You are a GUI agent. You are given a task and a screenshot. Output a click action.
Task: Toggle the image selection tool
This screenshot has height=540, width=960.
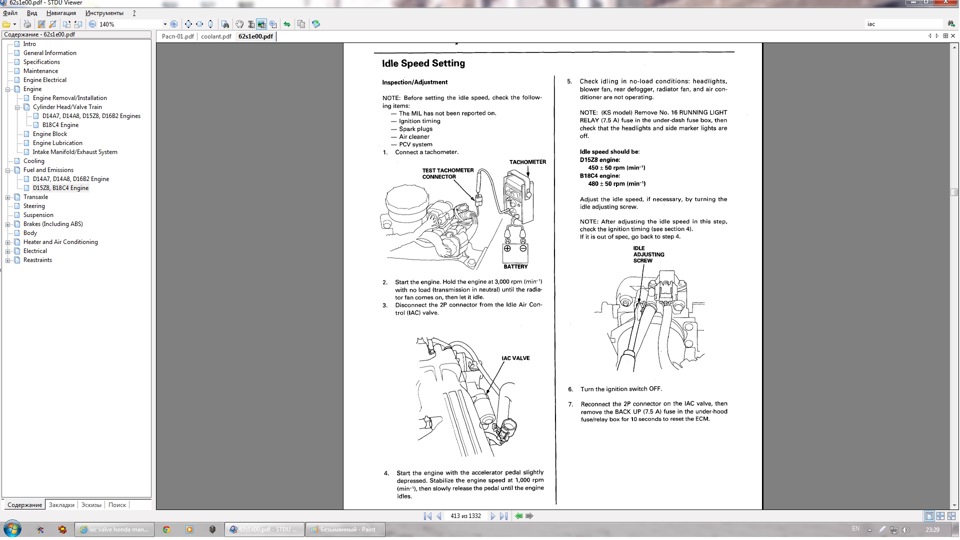261,24
